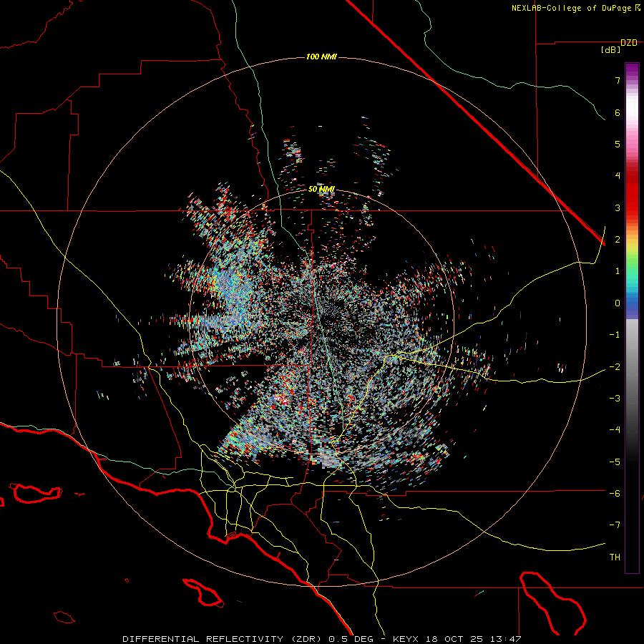Click the ZDR color scale bar
644x644 pixels.
(632, 318)
